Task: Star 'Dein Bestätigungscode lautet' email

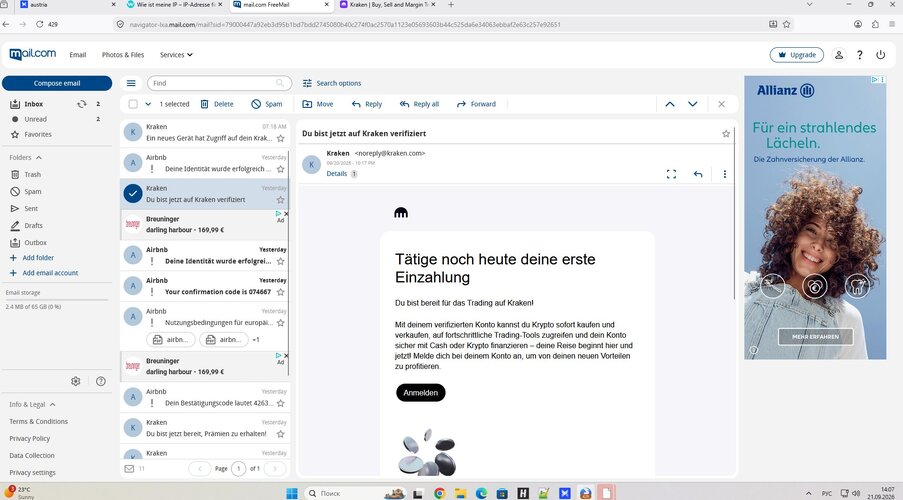Action: [x=280, y=403]
